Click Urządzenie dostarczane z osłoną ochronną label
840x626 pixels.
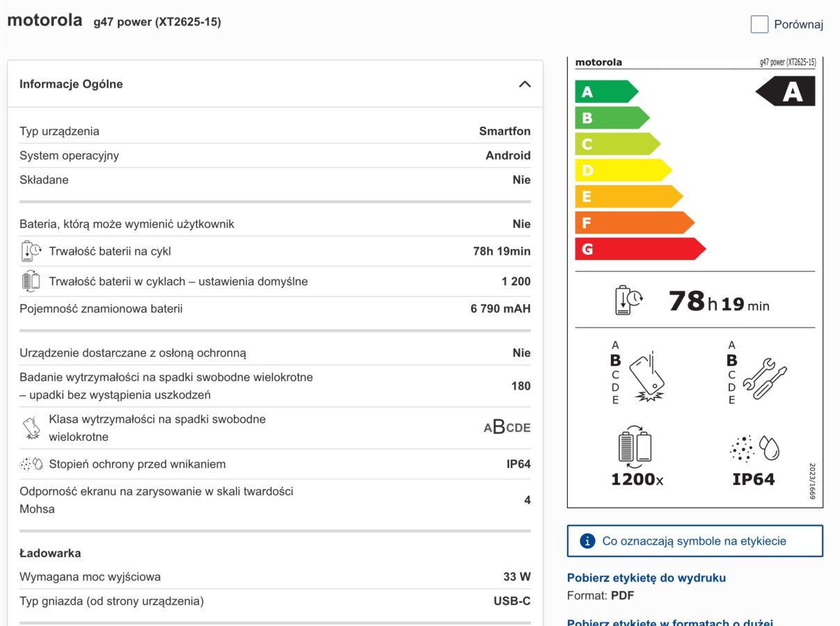coord(133,353)
